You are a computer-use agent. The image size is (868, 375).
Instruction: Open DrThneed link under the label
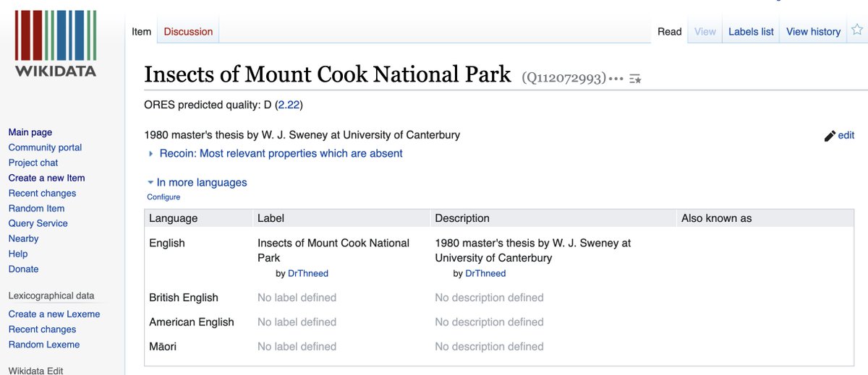308,273
